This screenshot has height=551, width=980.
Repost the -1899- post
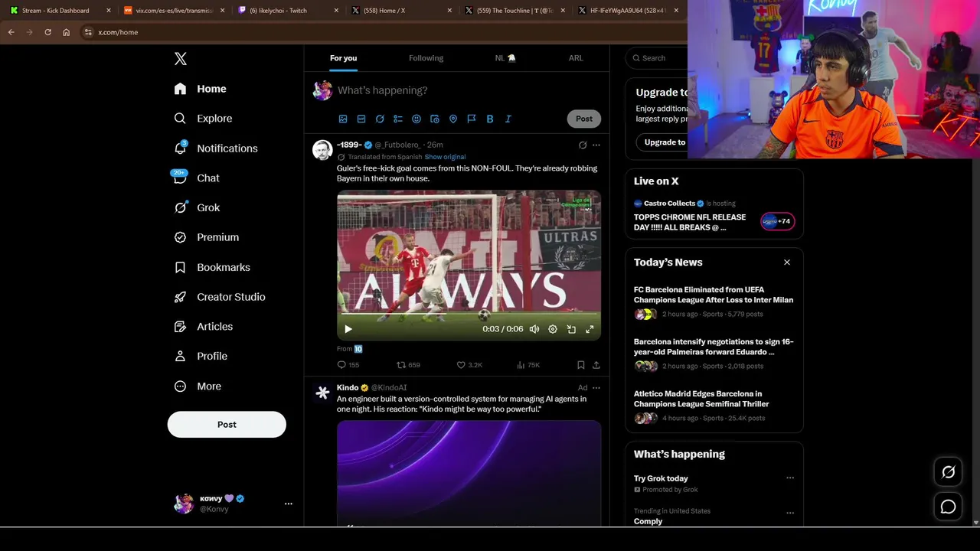[x=408, y=365]
